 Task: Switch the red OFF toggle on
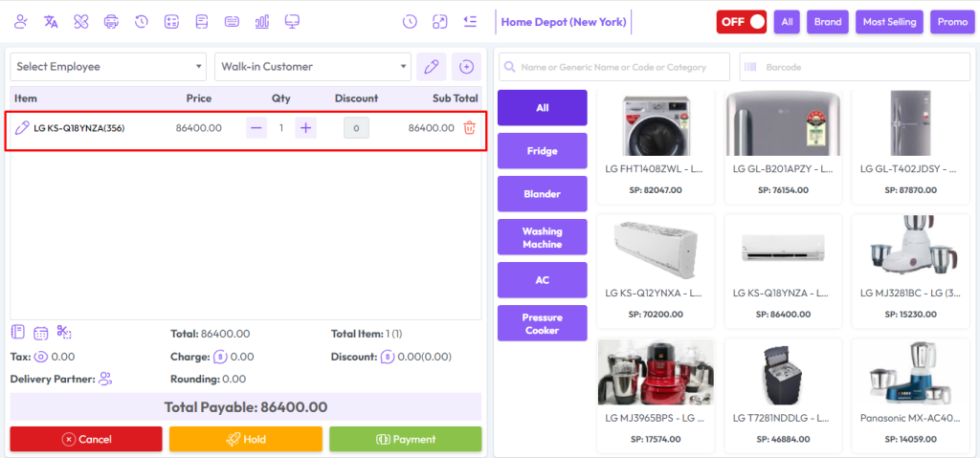pyautogui.click(x=742, y=22)
